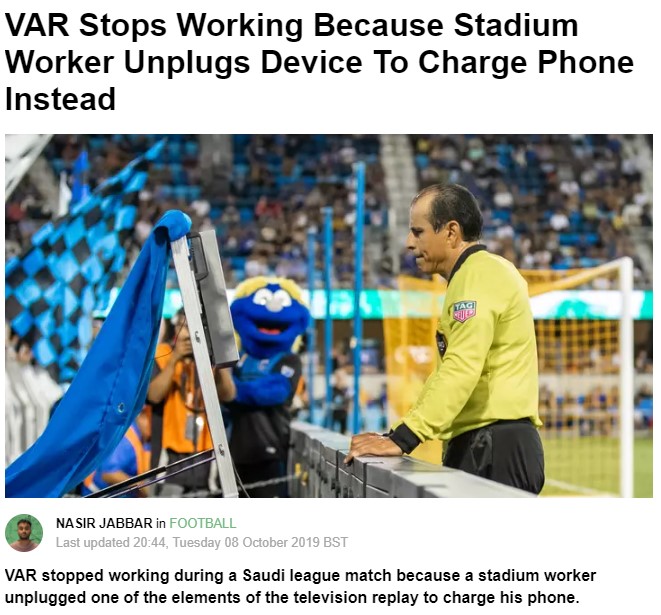Open NASIR JABBAR author name link
Viewport: 661px width, 615px height.
click(104, 523)
